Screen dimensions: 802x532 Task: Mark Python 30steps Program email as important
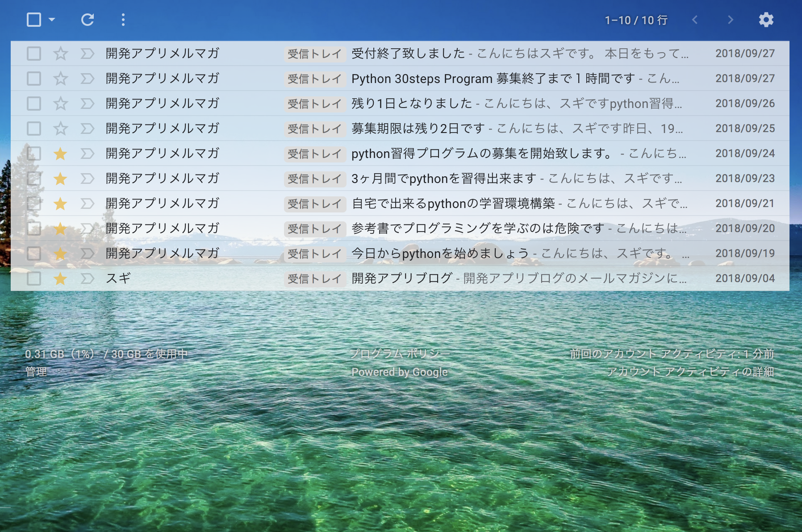(x=88, y=79)
